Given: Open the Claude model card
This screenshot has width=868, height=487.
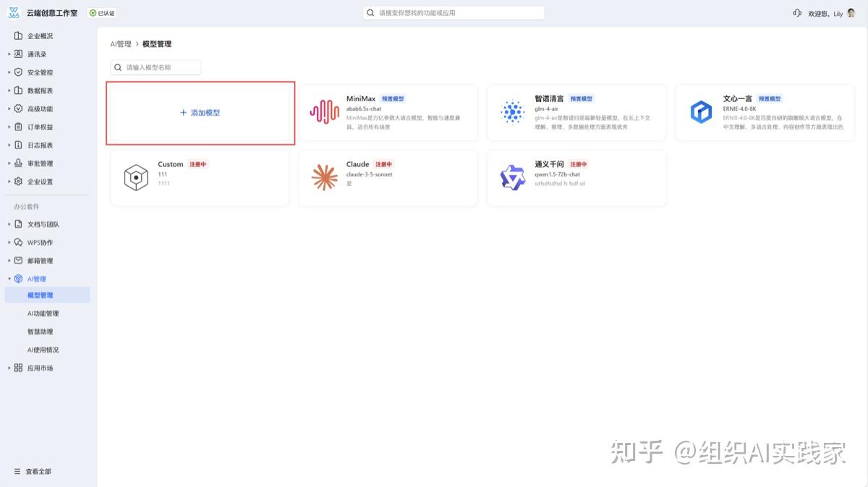Looking at the screenshot, I should tap(388, 178).
